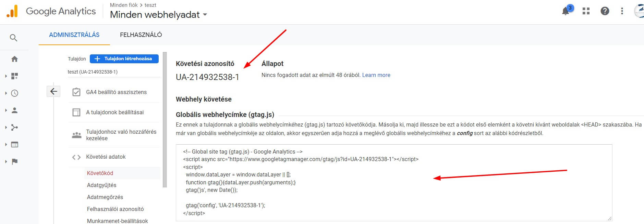Expand the Realtime section arrow

[6, 93]
